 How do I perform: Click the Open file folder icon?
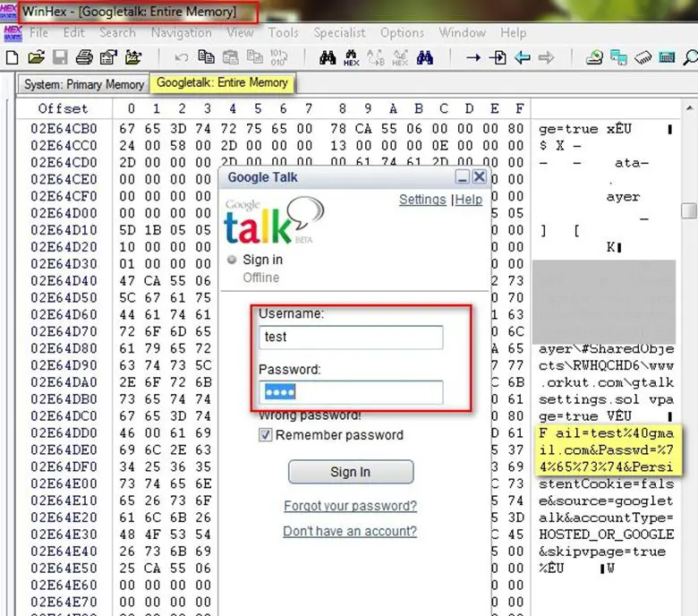pos(36,57)
